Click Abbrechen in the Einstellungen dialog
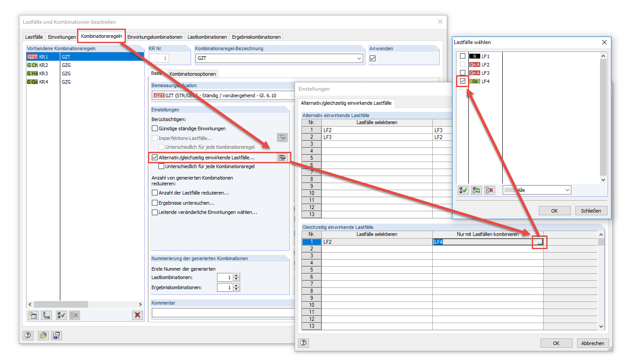Viewport: 633px width, 364px height. pos(593,343)
